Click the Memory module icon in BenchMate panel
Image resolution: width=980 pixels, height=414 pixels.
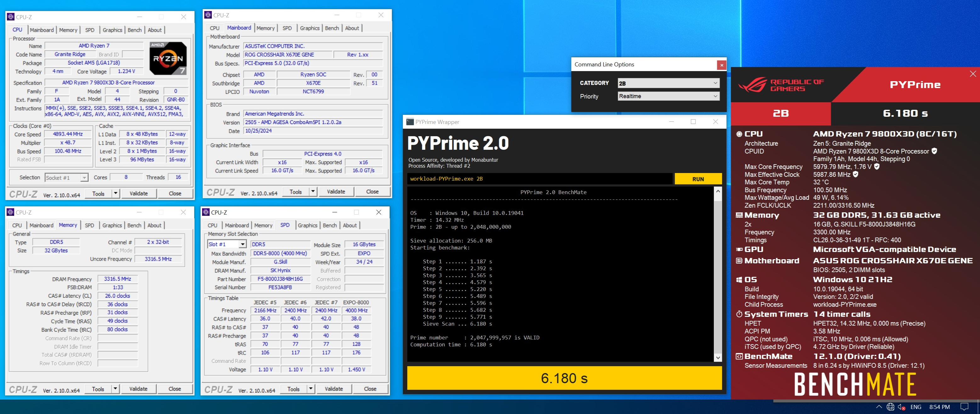point(739,215)
